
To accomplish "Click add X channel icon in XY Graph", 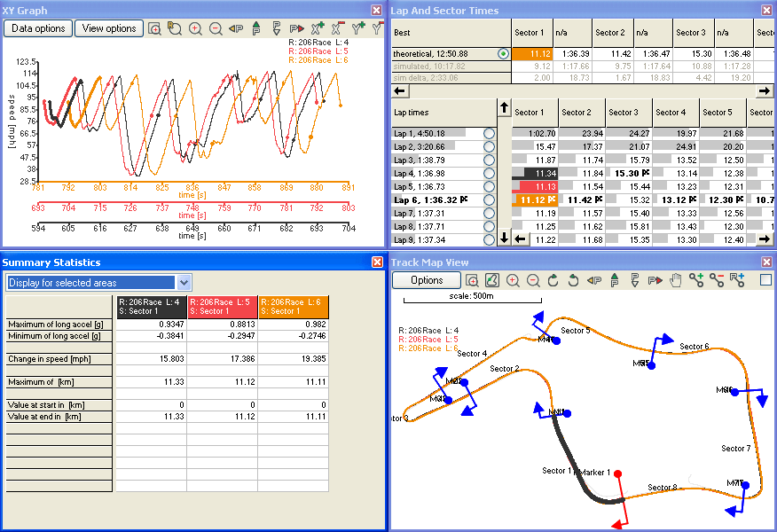I will tap(318, 28).
